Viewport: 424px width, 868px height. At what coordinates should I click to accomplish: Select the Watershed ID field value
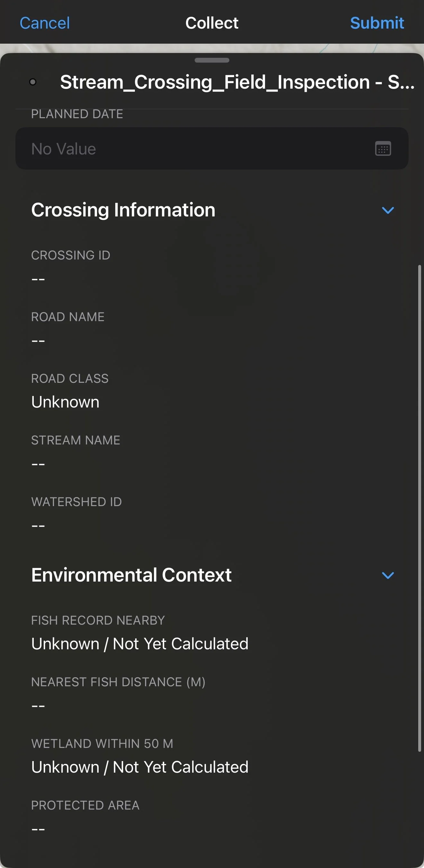click(38, 526)
